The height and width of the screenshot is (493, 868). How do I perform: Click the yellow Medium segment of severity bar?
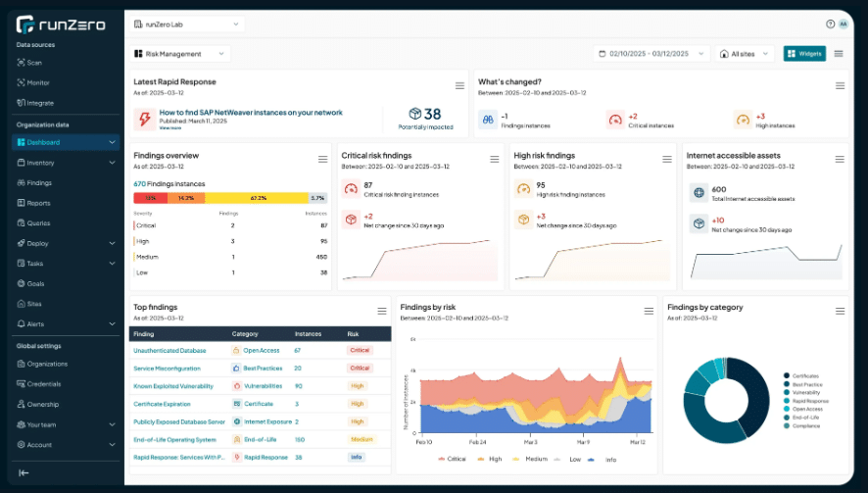(258, 197)
